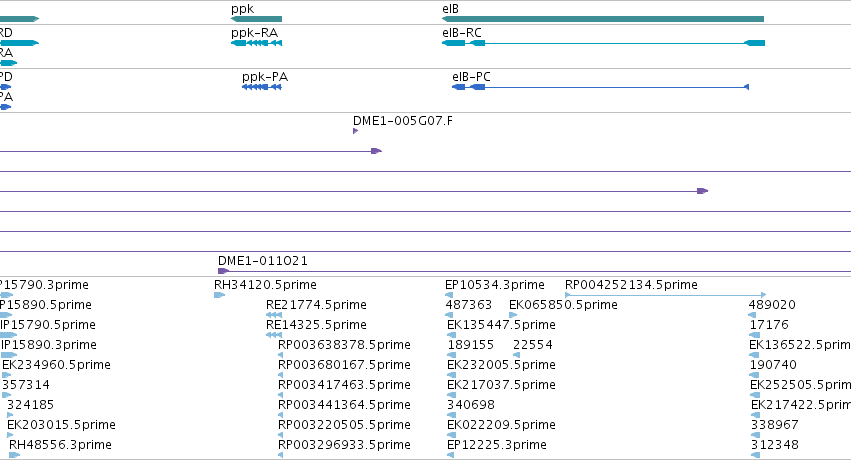The width and height of the screenshot is (851, 460).
Task: Click the 338967 EST label
Action: coord(774,425)
